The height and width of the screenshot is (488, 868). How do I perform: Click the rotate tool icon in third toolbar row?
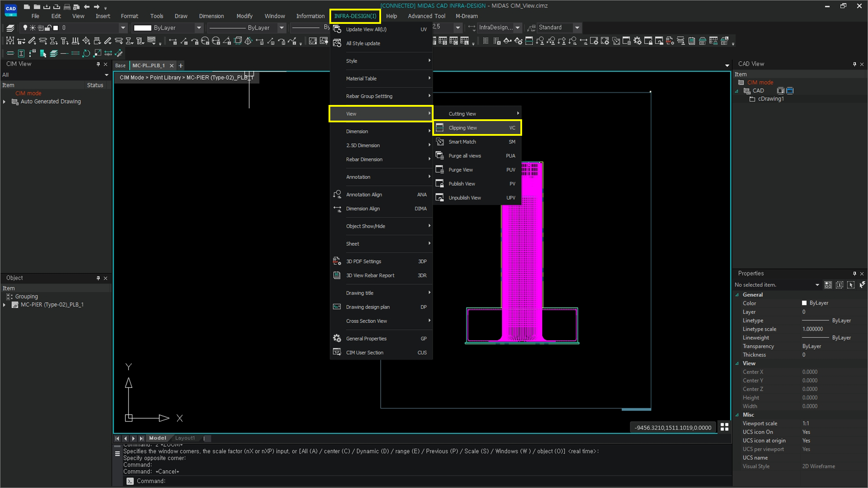[86, 53]
